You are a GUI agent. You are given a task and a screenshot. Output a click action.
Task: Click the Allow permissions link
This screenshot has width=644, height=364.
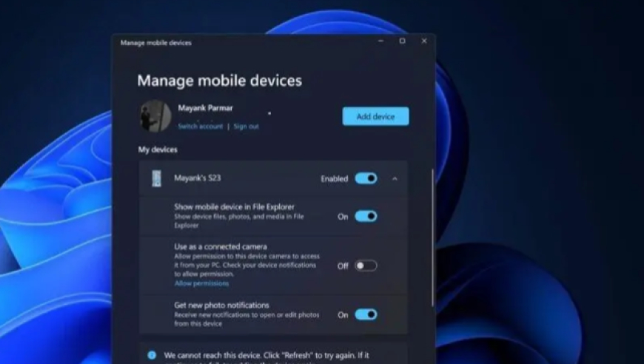pos(201,283)
